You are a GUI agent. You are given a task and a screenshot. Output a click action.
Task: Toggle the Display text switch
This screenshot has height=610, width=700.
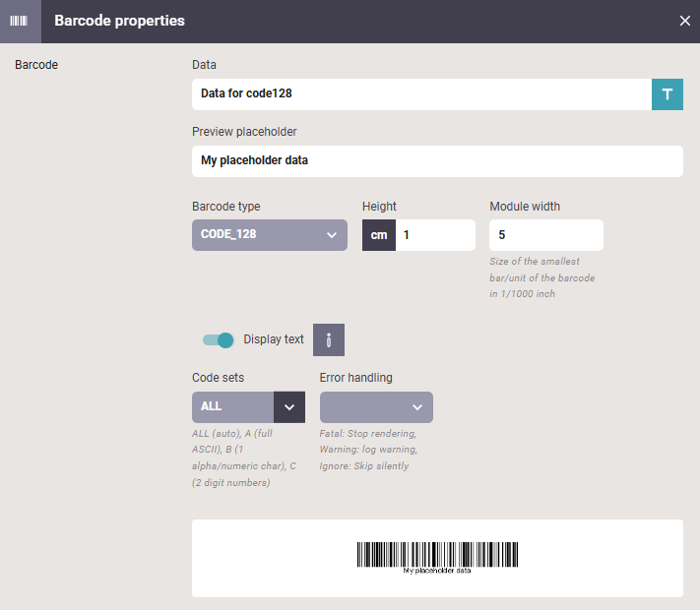218,340
